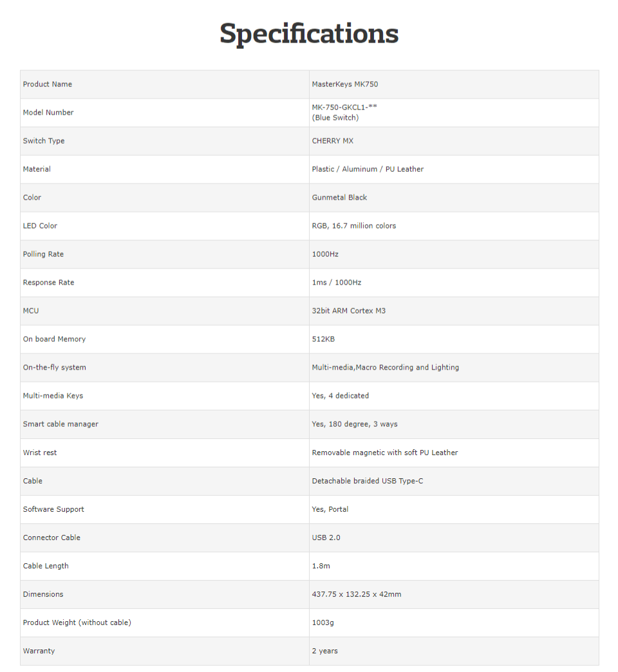
Task: Click the 1000Hz polling rate value
Action: point(325,254)
